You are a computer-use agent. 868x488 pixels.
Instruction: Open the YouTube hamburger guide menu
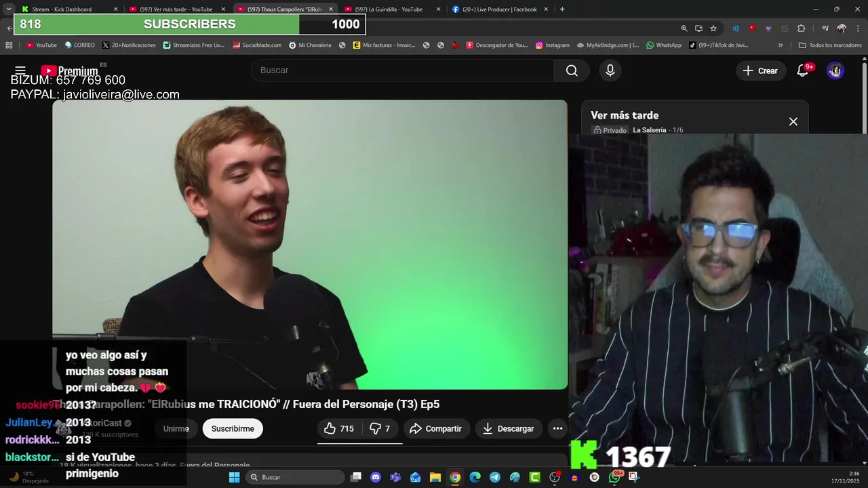coord(20,70)
